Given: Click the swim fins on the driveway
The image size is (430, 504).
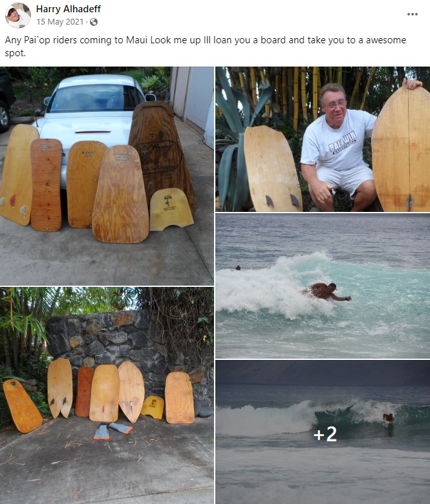Looking at the screenshot, I should point(113,431).
